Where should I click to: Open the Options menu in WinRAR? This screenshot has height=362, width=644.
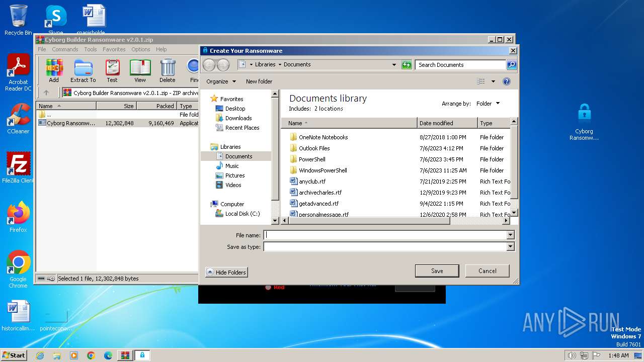pyautogui.click(x=141, y=49)
